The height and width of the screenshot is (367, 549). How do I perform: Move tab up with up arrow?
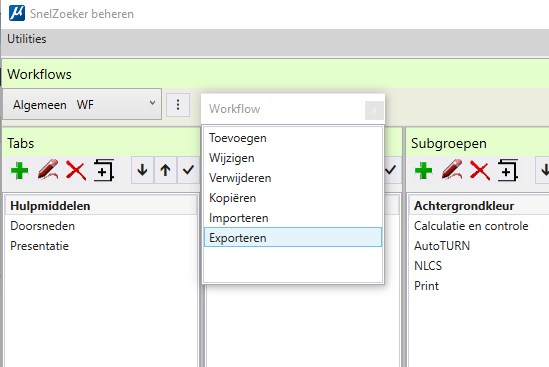pos(165,170)
